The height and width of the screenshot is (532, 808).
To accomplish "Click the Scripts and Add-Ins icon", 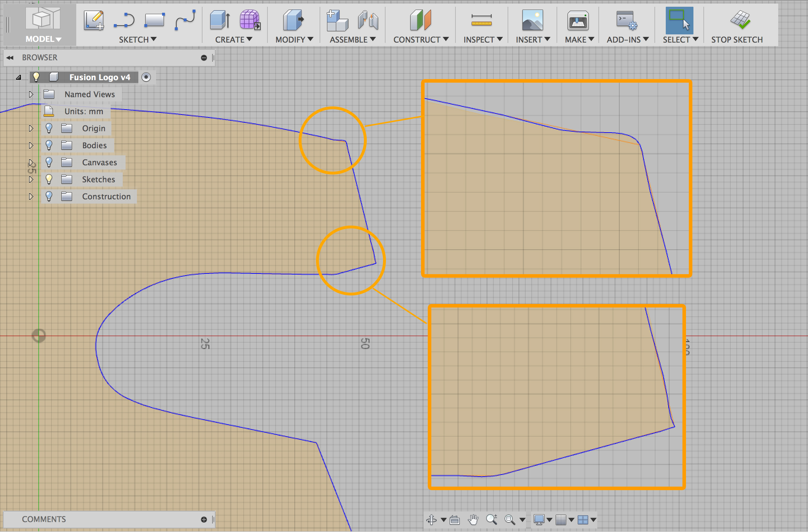I will tap(626, 20).
